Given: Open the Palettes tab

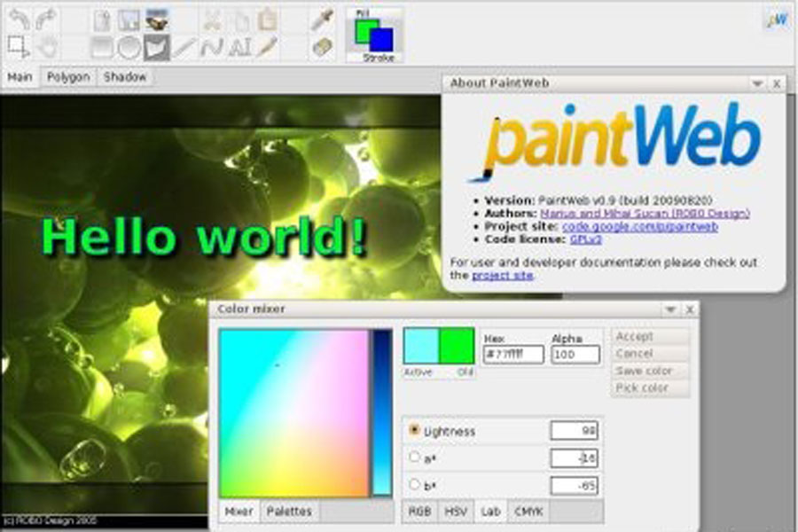Looking at the screenshot, I should (x=289, y=512).
